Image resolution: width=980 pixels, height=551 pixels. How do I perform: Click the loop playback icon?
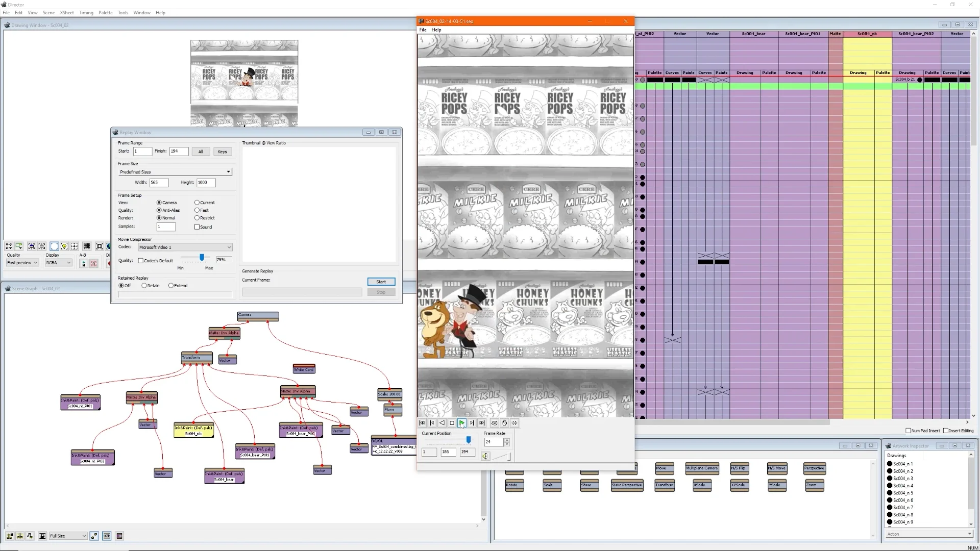tap(494, 423)
